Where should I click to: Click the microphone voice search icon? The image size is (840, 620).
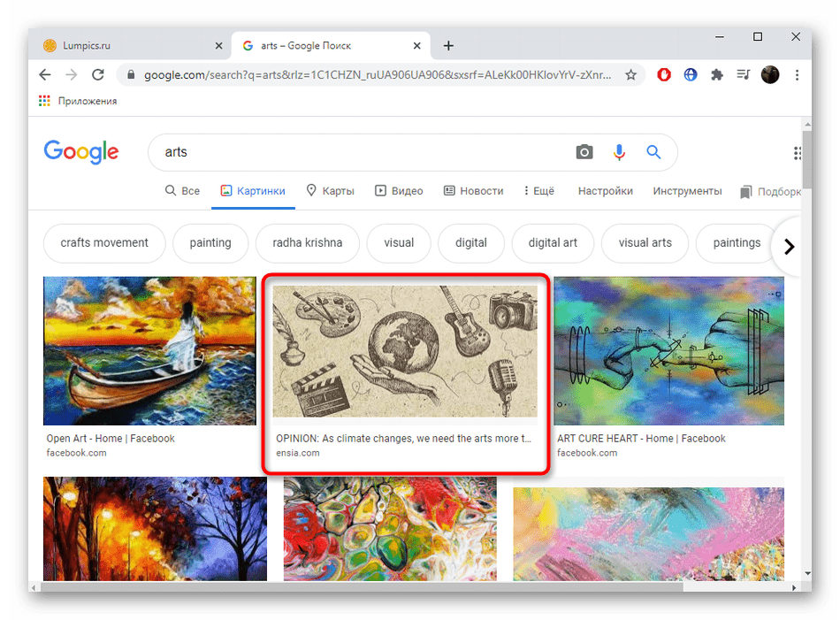(619, 152)
